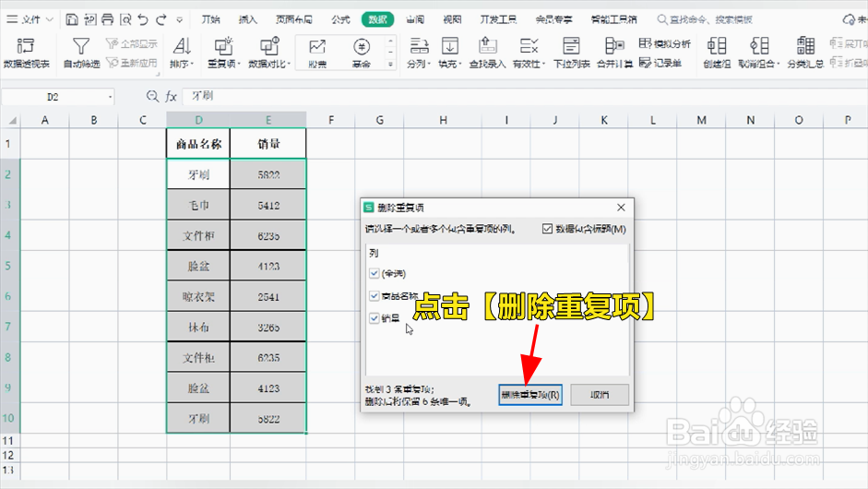Screen dimensions: 868x489
Task: Click the Name Box showing D2
Action: 54,97
